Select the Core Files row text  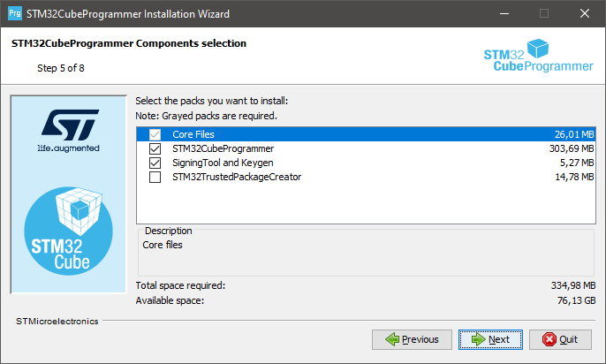(x=193, y=134)
